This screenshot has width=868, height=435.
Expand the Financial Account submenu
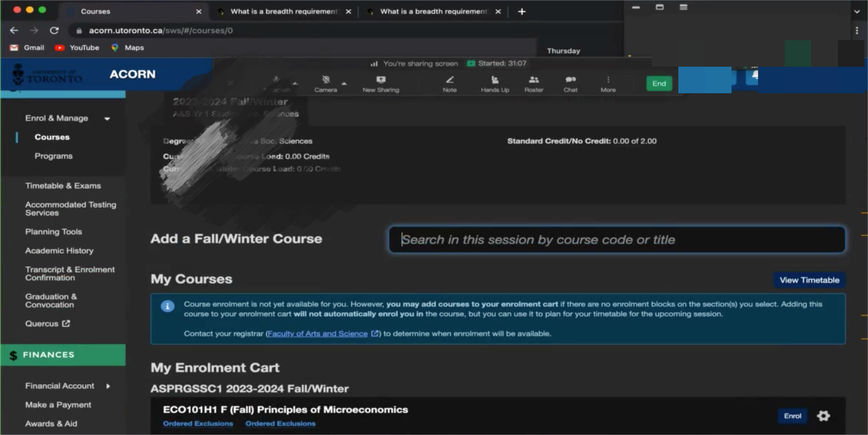108,386
